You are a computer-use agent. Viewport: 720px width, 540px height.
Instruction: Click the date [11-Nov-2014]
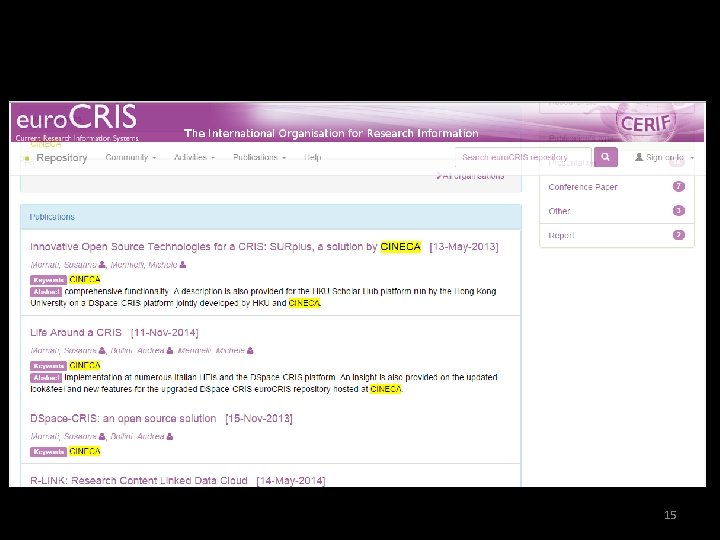click(x=164, y=332)
